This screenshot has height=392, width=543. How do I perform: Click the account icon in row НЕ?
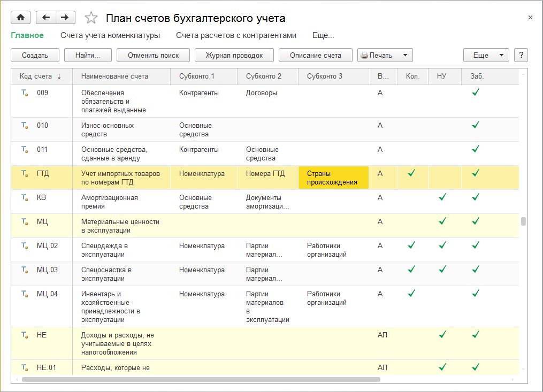(x=24, y=335)
